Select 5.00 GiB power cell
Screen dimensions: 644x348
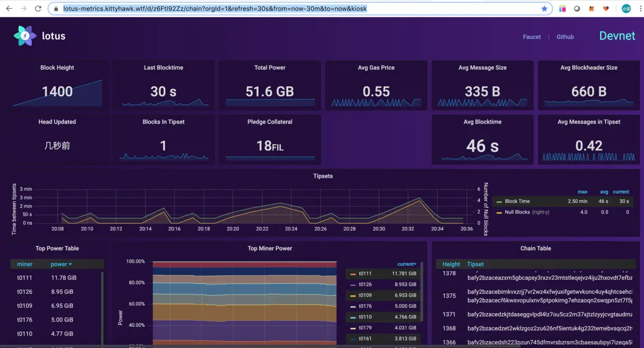click(x=62, y=319)
